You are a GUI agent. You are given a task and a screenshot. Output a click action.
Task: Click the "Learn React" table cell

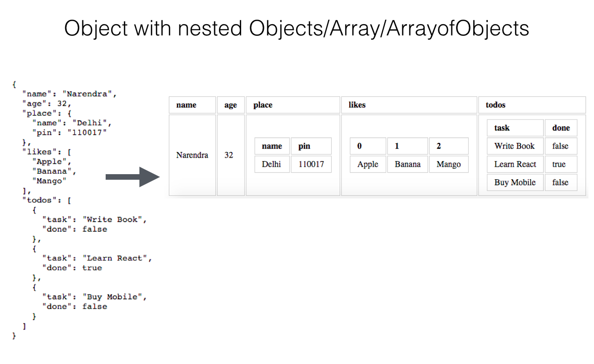(x=515, y=164)
